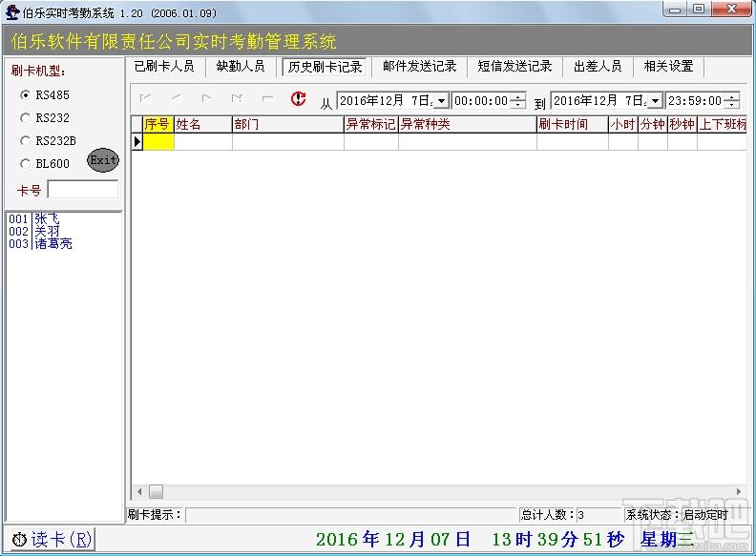Adjust start time 00:00:00 spinner
756x556 pixels.
point(517,101)
